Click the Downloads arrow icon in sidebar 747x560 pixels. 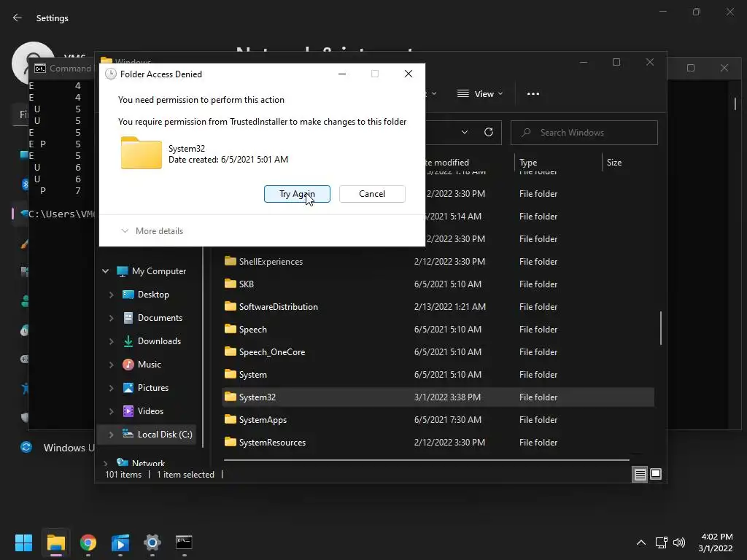(128, 341)
